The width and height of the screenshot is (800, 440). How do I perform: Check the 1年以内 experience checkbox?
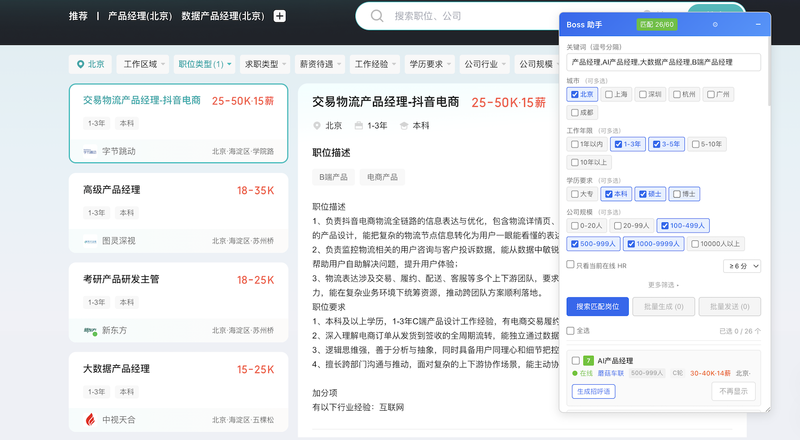(x=575, y=144)
